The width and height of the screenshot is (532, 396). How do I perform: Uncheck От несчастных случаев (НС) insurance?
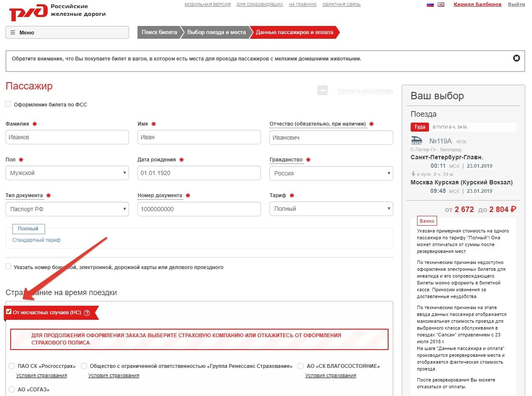(9, 312)
